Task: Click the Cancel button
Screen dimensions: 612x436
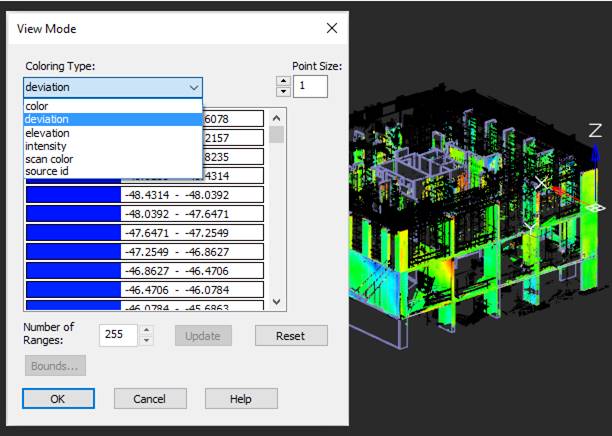Action: [148, 399]
